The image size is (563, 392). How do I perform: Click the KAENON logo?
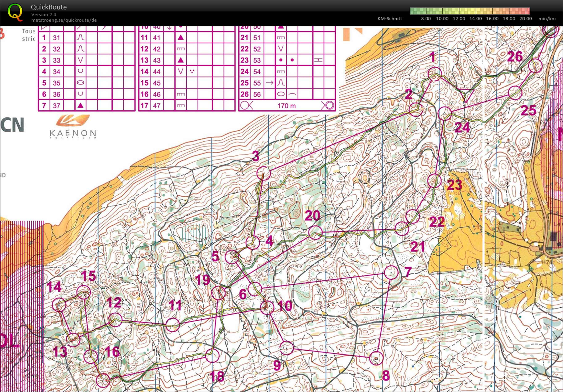(73, 127)
